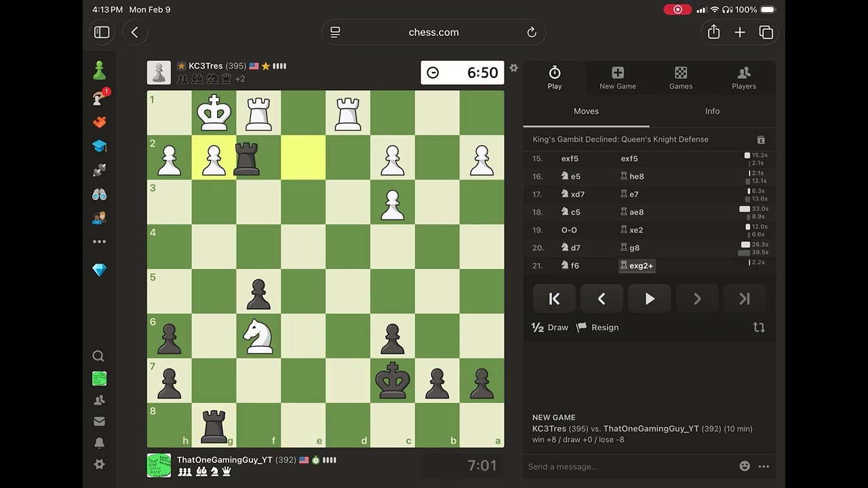Open sidebar settings gear at the bottom
The height and width of the screenshot is (488, 868).
coord(99,464)
